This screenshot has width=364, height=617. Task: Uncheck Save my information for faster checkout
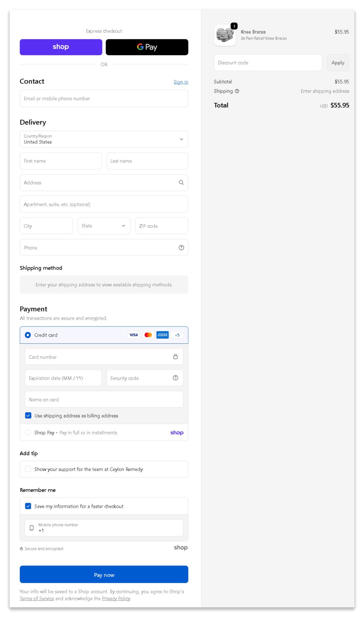pyautogui.click(x=28, y=506)
